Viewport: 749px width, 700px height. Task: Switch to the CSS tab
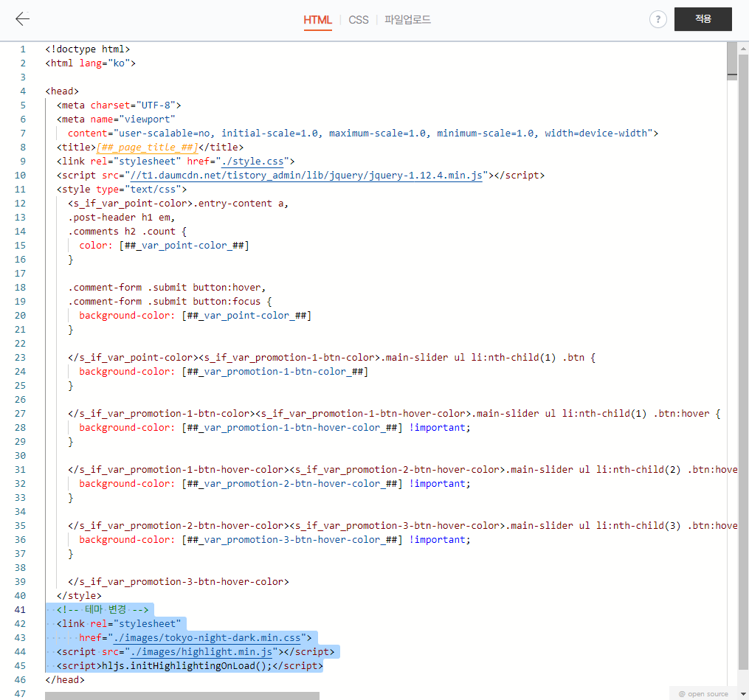click(358, 20)
